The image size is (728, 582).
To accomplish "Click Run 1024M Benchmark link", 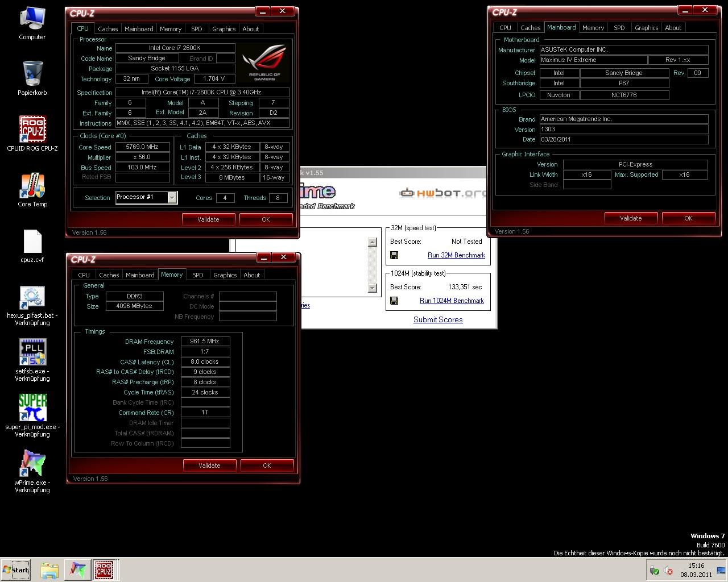I will tap(452, 301).
